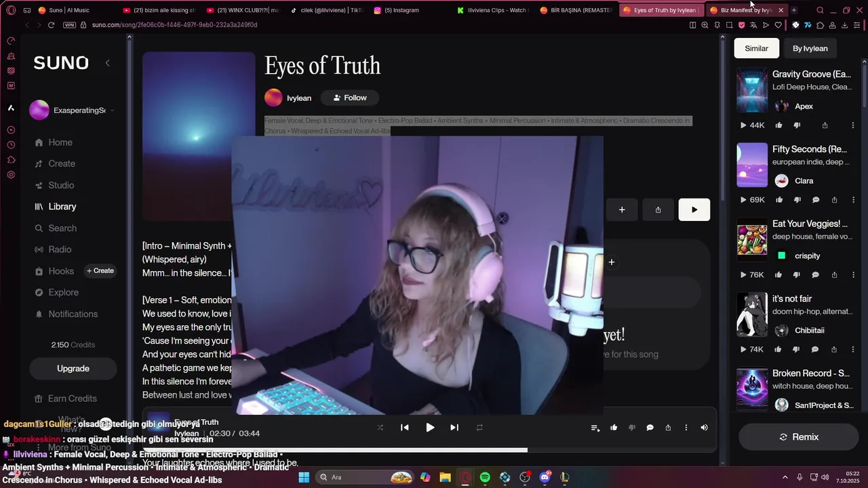This screenshot has width=868, height=488.
Task: Click the Upgrade button
Action: coord(73,369)
